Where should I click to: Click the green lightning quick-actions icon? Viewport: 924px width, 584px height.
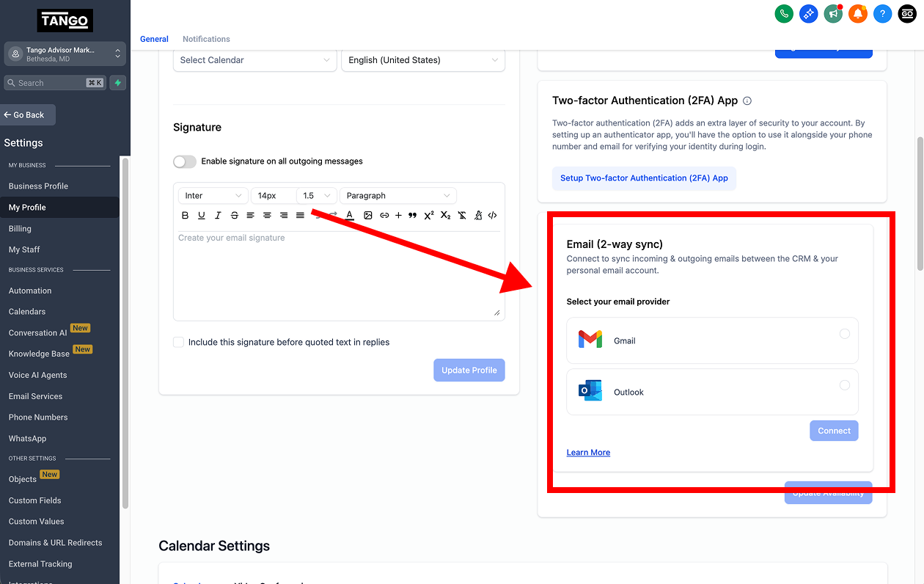pyautogui.click(x=117, y=83)
